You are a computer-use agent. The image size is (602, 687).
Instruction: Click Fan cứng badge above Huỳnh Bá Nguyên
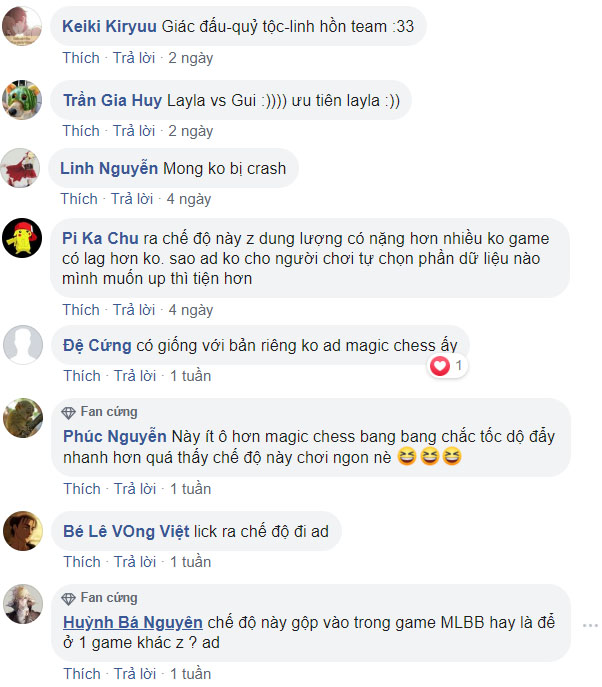click(99, 598)
